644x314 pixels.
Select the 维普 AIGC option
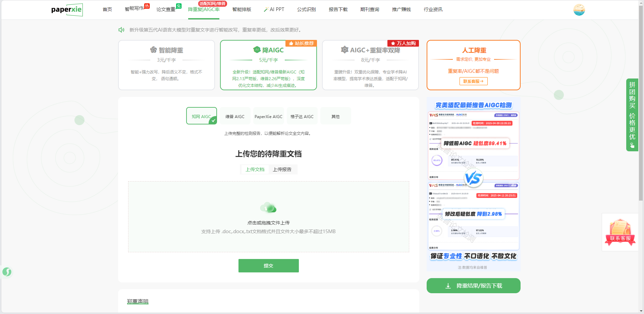[235, 116]
